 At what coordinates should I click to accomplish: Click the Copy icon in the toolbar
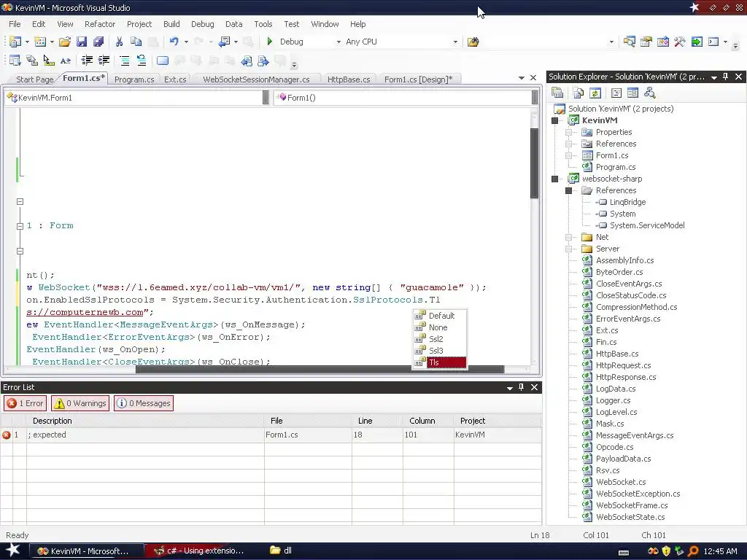(136, 42)
